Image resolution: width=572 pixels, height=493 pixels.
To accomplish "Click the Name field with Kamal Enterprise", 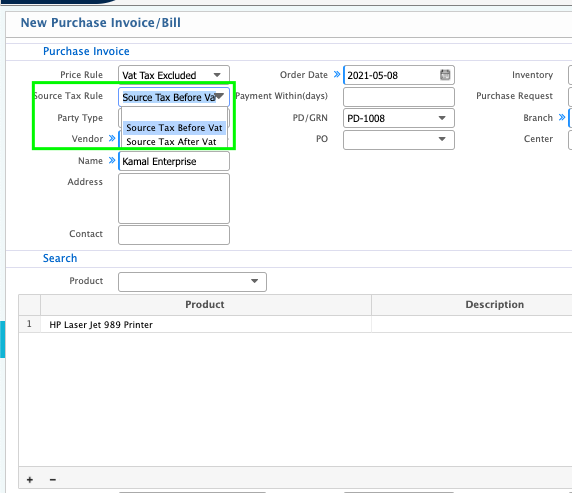I will click(x=174, y=161).
